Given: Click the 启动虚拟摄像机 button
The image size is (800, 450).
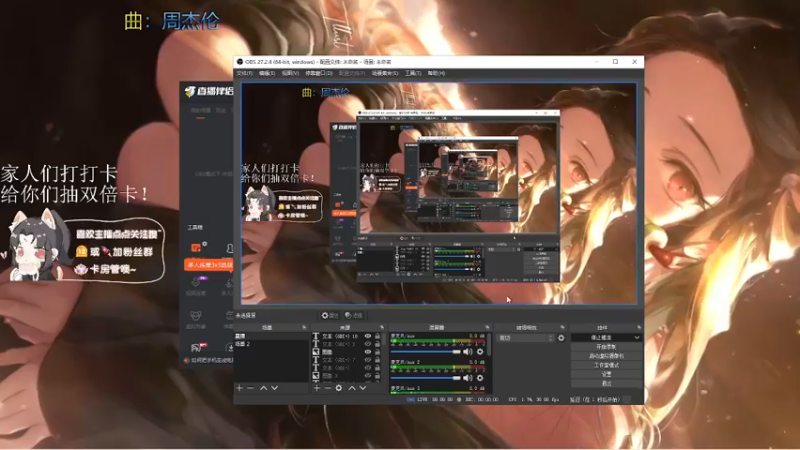Looking at the screenshot, I should (606, 356).
